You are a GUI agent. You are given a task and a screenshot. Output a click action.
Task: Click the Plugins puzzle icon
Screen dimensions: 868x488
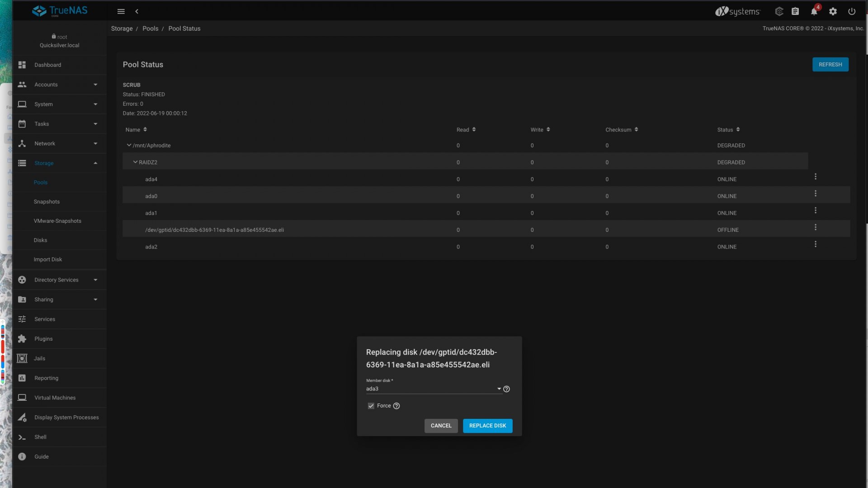click(x=22, y=339)
